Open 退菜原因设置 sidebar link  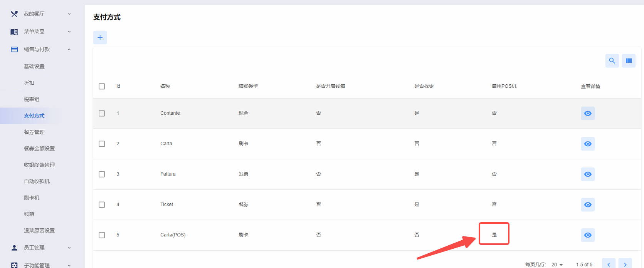click(x=39, y=230)
